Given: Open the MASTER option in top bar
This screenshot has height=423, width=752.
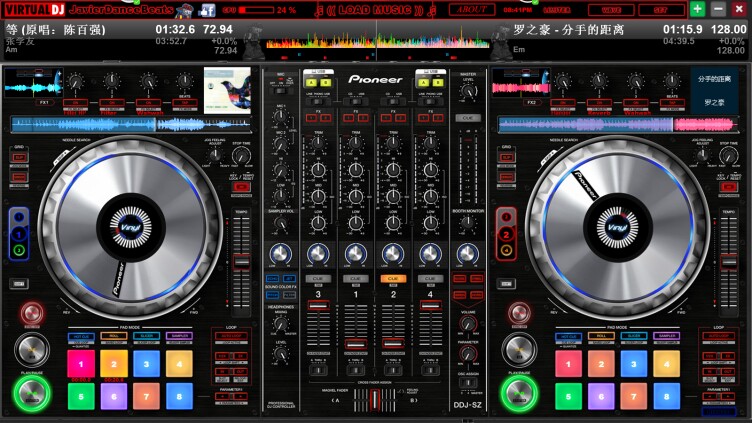Looking at the screenshot, I should (557, 10).
